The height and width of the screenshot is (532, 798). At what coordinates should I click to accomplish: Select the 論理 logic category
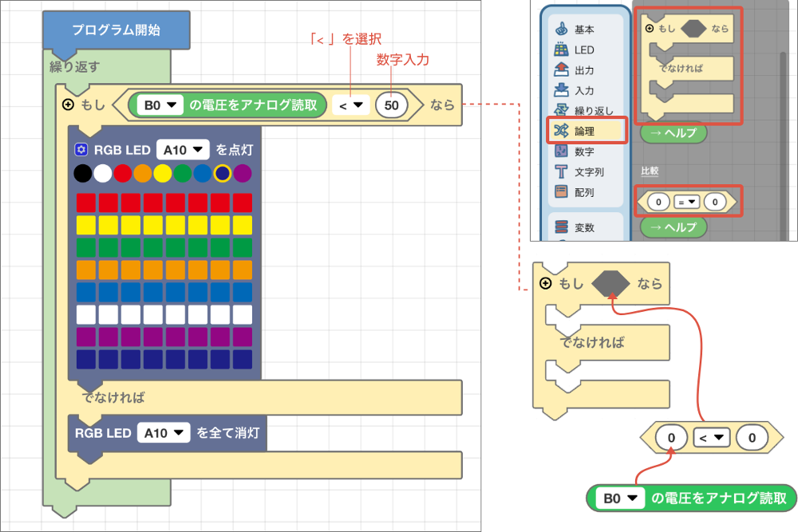(x=587, y=131)
